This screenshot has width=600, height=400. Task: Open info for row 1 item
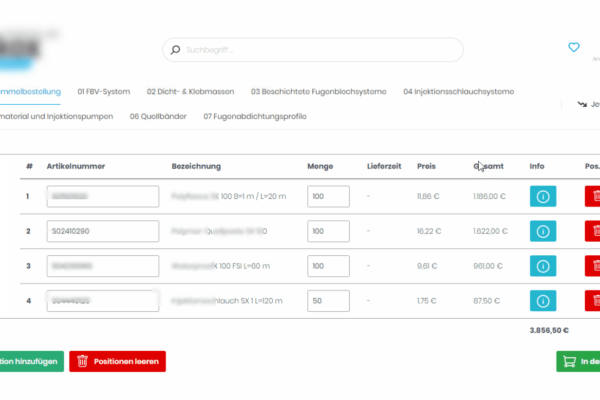coord(542,197)
